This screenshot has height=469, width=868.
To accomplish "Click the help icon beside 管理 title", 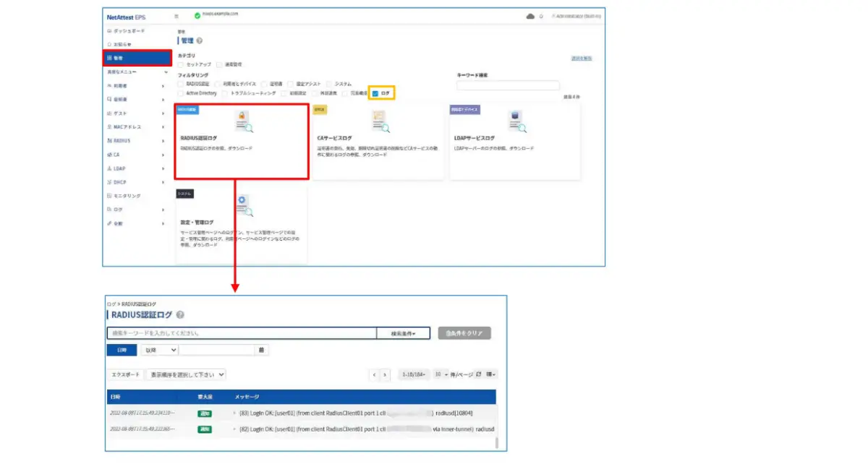I will click(199, 41).
